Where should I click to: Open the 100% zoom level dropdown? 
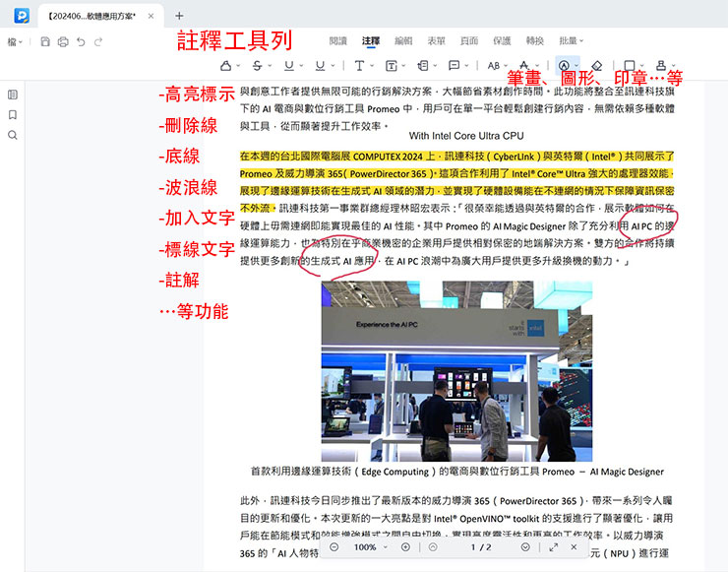(386, 547)
